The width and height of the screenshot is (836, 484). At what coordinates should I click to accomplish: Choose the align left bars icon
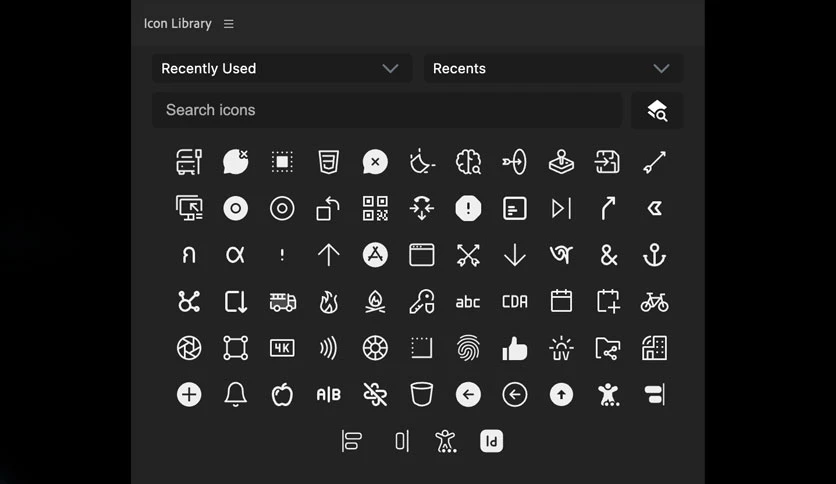point(351,441)
